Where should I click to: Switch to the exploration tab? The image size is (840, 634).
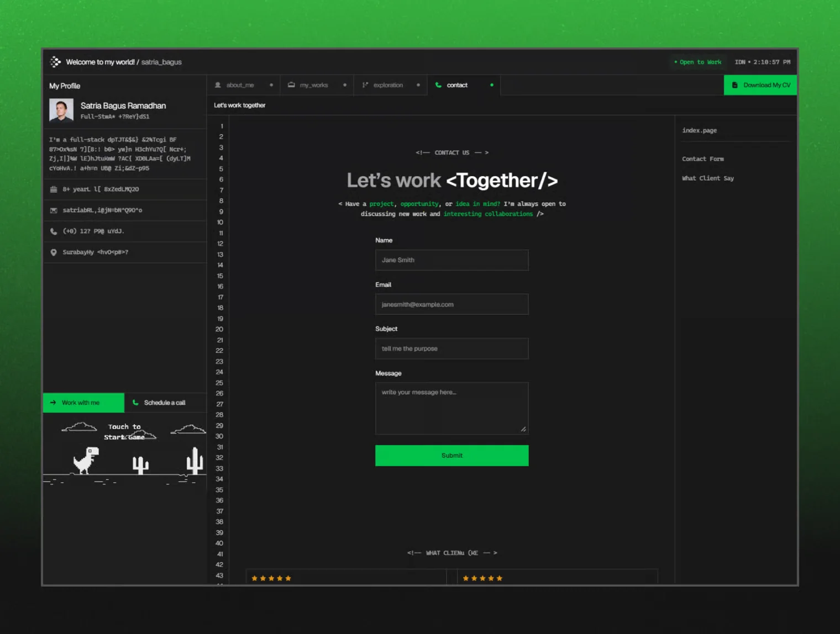391,85
